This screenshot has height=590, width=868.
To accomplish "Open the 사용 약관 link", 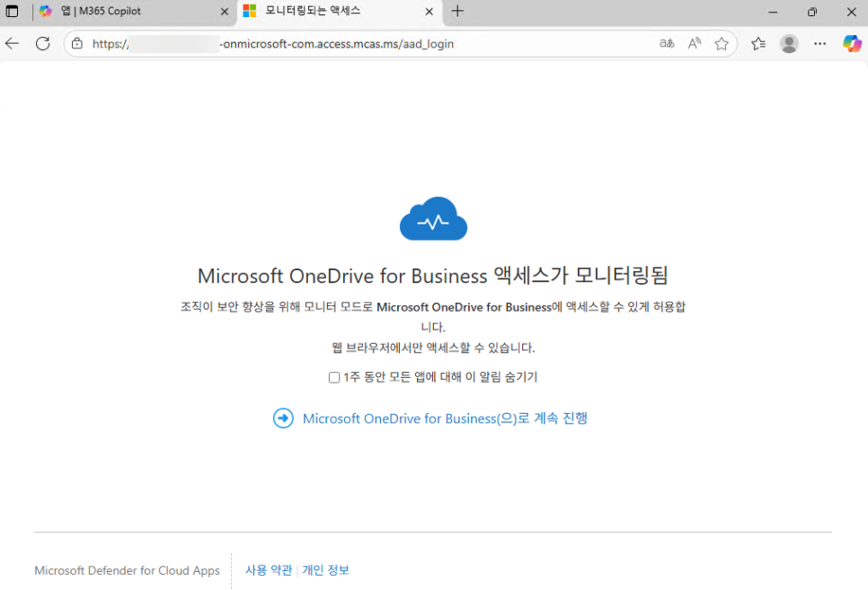I will [x=269, y=570].
